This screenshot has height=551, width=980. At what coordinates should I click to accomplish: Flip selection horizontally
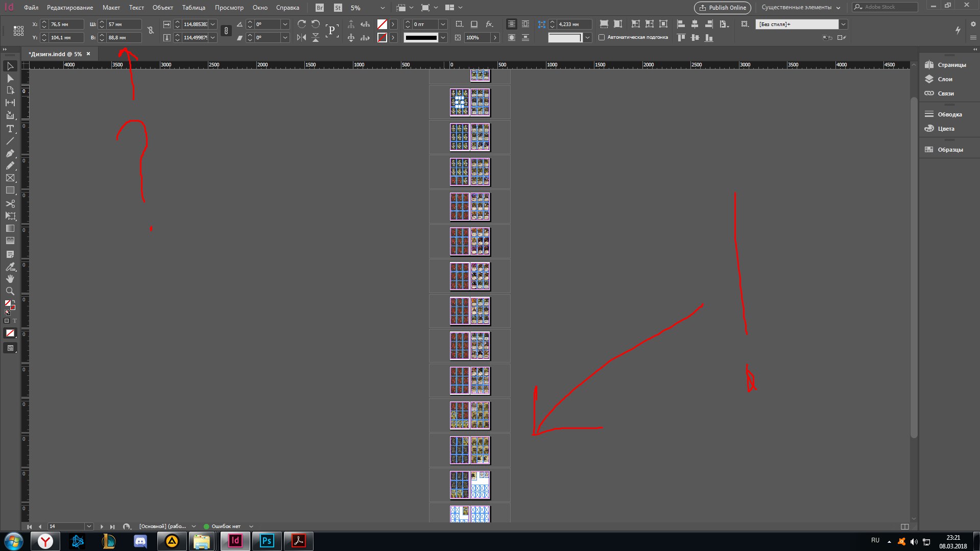302,37
